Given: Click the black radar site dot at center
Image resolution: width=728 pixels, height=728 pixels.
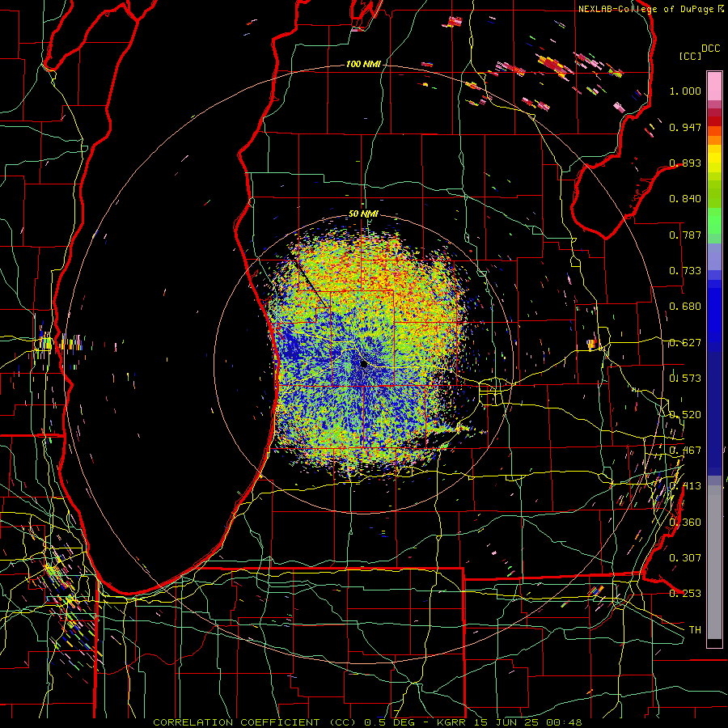Looking at the screenshot, I should pos(364,364).
